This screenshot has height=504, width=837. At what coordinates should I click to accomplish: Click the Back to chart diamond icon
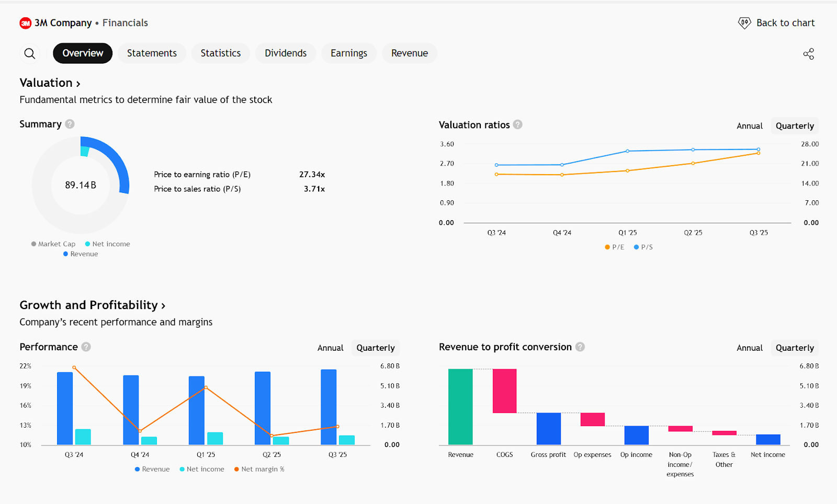coord(744,23)
